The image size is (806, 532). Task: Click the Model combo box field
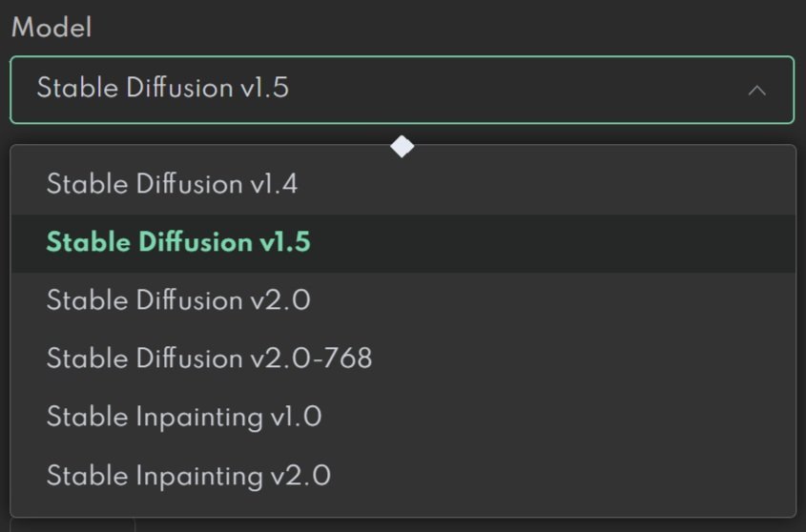[x=402, y=90]
